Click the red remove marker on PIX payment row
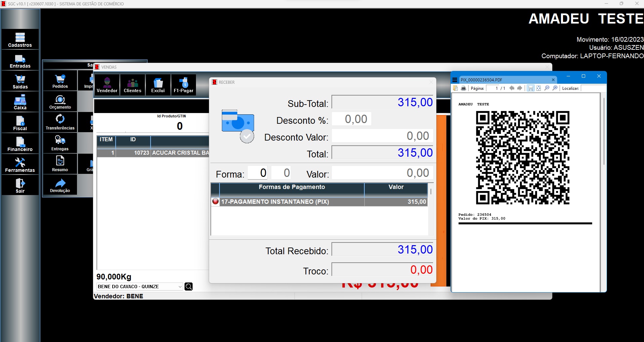This screenshot has height=342, width=644. (215, 201)
